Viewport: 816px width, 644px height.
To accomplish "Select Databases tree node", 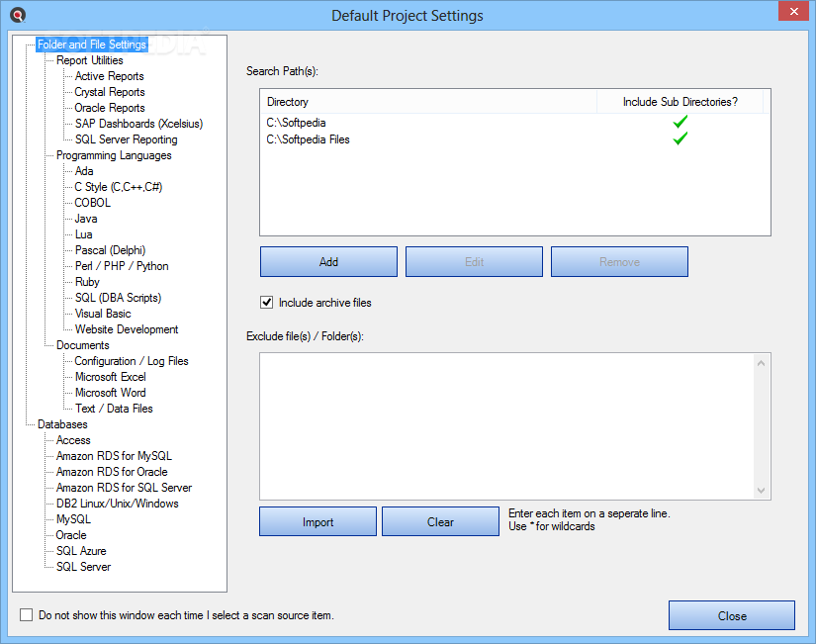I will 62,424.
